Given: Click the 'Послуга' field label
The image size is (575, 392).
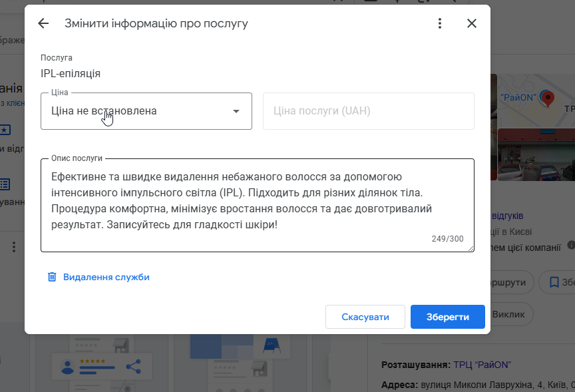Looking at the screenshot, I should (57, 58).
